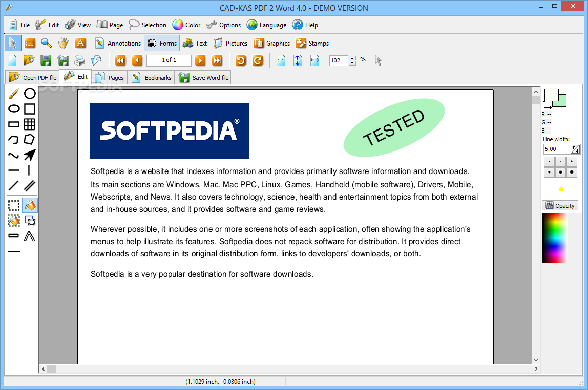Select the transform selection box tool

[30, 221]
